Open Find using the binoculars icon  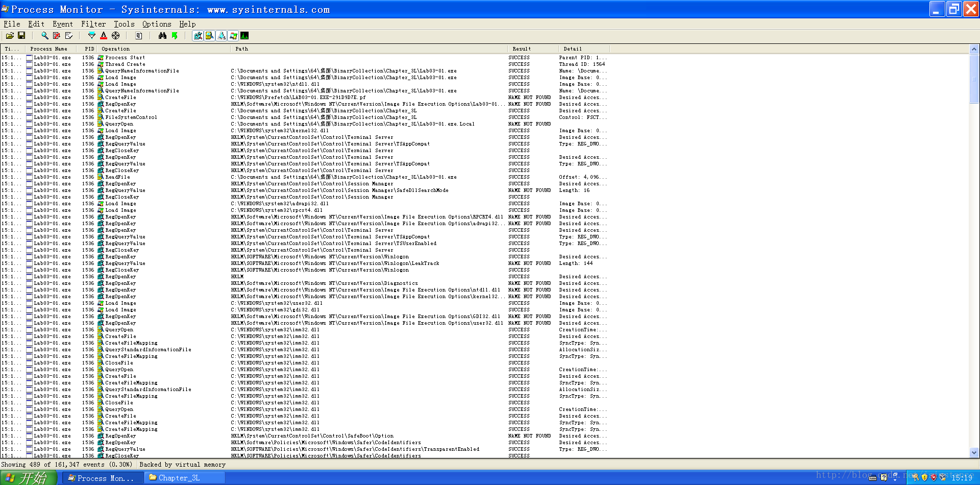(162, 36)
